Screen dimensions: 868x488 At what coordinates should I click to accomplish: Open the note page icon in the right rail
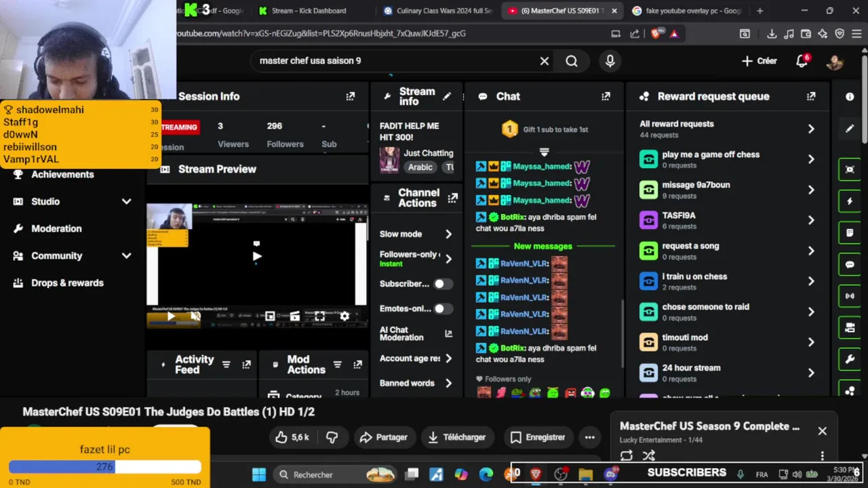(x=850, y=233)
